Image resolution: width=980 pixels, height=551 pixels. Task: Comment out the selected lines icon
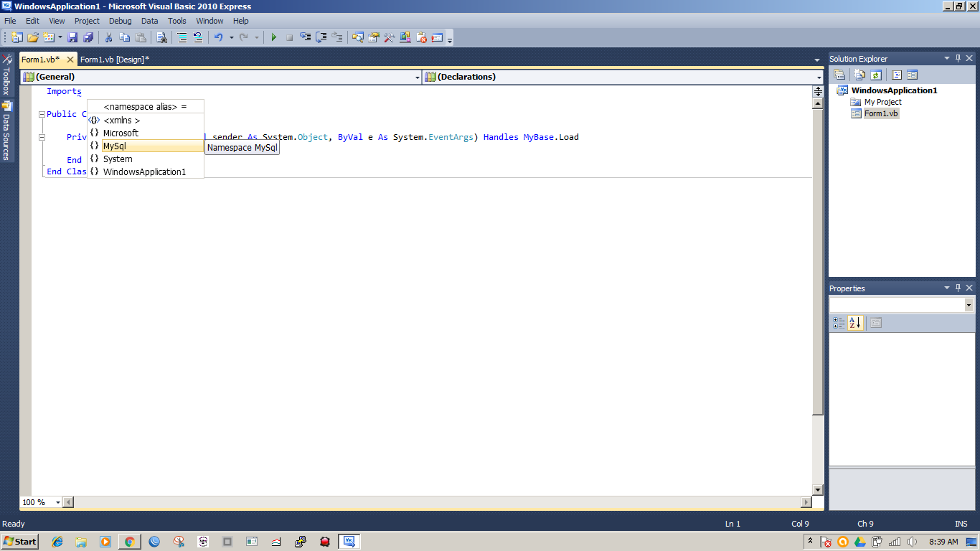pos(182,37)
